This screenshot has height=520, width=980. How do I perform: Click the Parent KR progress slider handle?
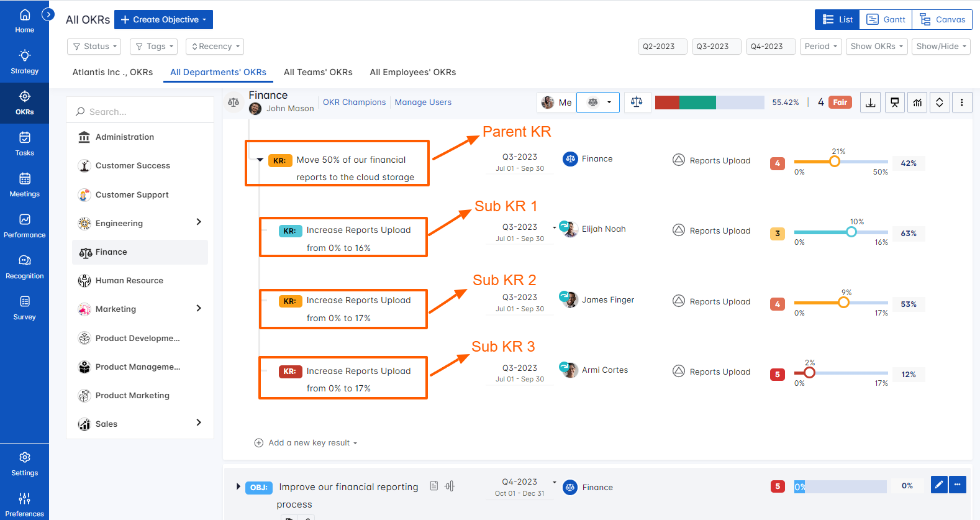click(835, 162)
